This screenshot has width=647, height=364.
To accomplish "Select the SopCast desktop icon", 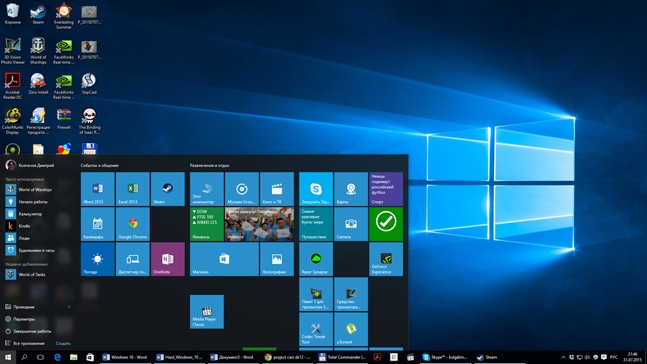I will tap(89, 84).
